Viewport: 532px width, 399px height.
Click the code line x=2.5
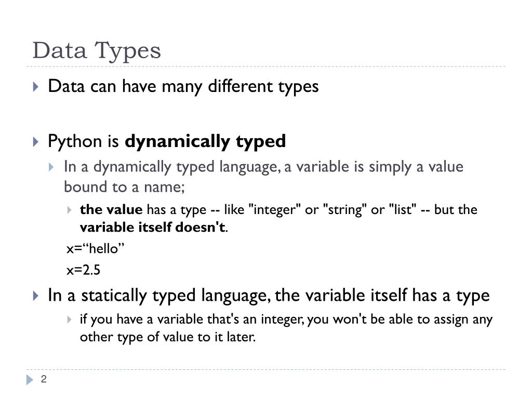pyautogui.click(x=84, y=270)
